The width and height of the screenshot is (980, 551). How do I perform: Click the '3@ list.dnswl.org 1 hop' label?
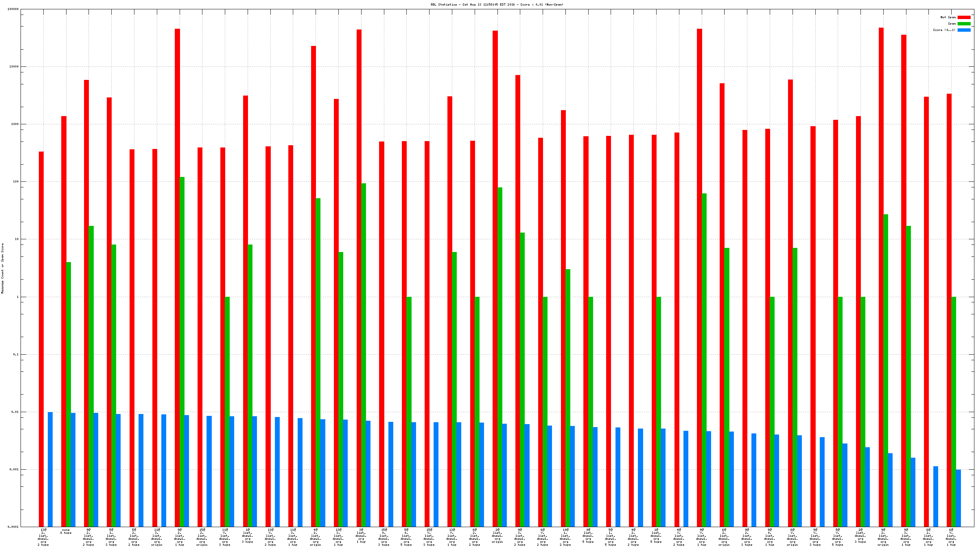click(361, 535)
